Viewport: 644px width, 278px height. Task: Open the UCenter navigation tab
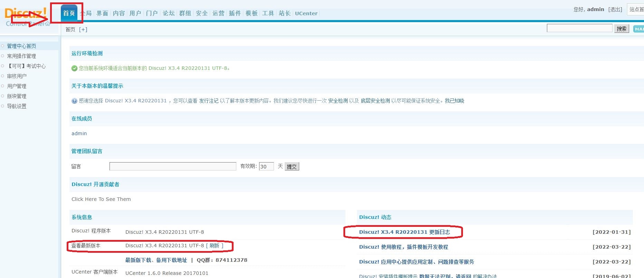306,13
